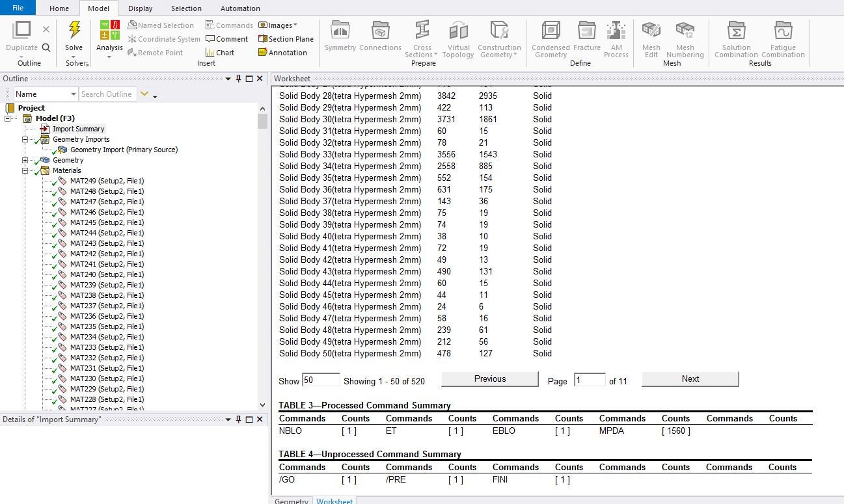Select the Section Plane tool
Viewport: 844px width, 504px height.
coord(286,39)
